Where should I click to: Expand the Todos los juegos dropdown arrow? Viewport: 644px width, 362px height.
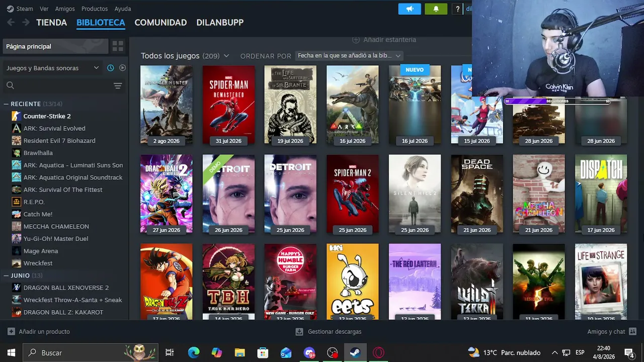pos(226,56)
